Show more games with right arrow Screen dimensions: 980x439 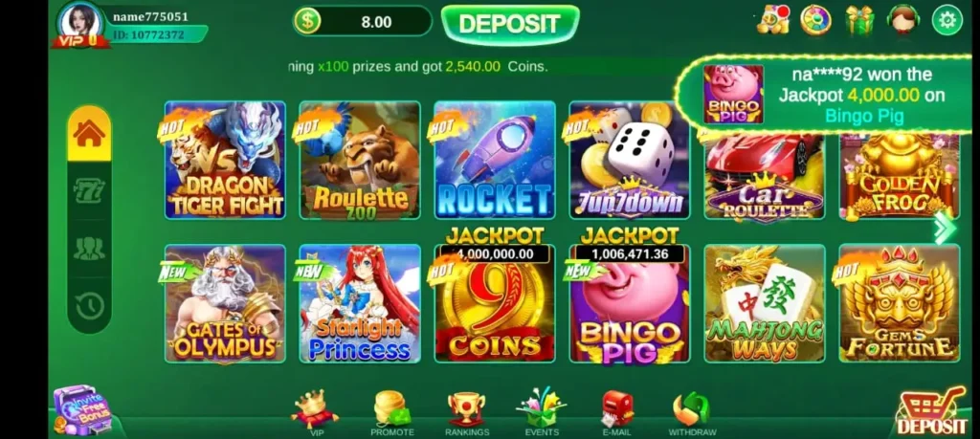(x=945, y=229)
